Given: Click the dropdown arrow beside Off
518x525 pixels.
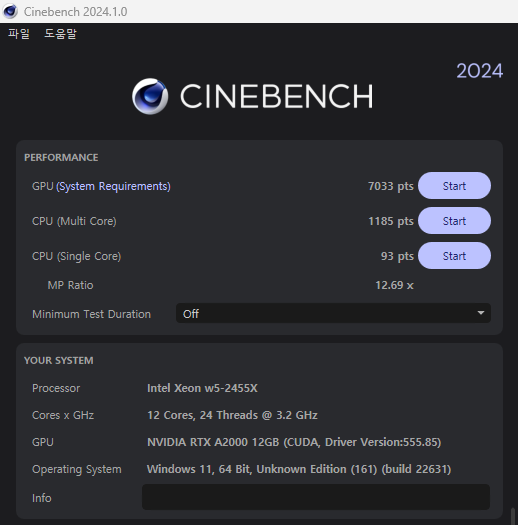Looking at the screenshot, I should [481, 313].
